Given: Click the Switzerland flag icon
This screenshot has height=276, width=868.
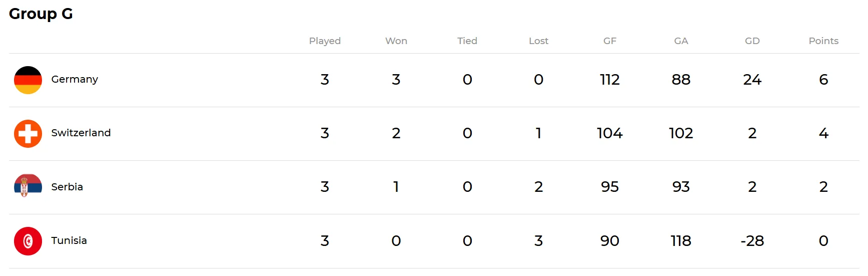Looking at the screenshot, I should 28,134.
